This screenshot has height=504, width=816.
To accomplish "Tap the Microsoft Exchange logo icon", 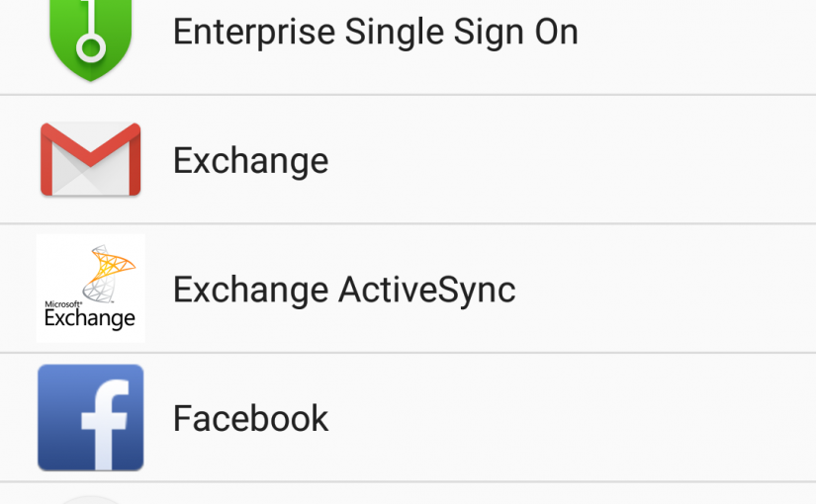I will (91, 289).
